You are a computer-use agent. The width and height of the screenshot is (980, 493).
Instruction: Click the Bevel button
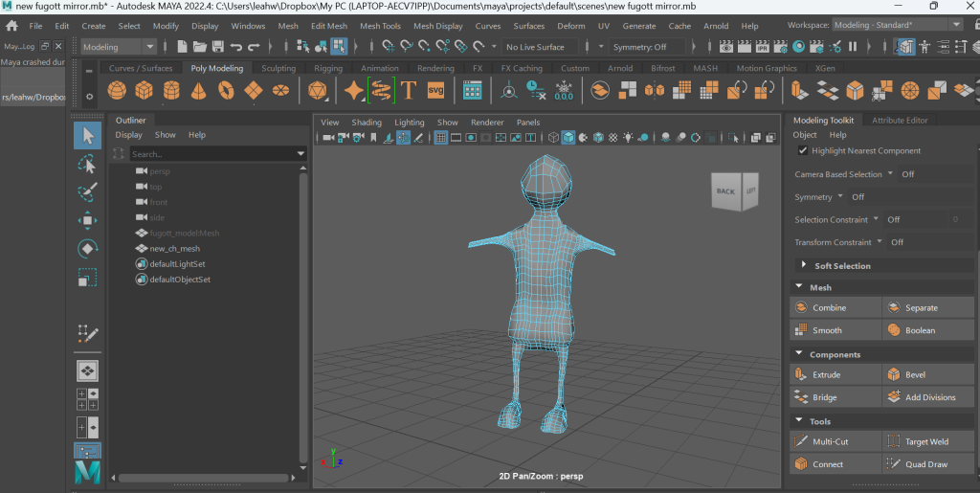point(928,374)
